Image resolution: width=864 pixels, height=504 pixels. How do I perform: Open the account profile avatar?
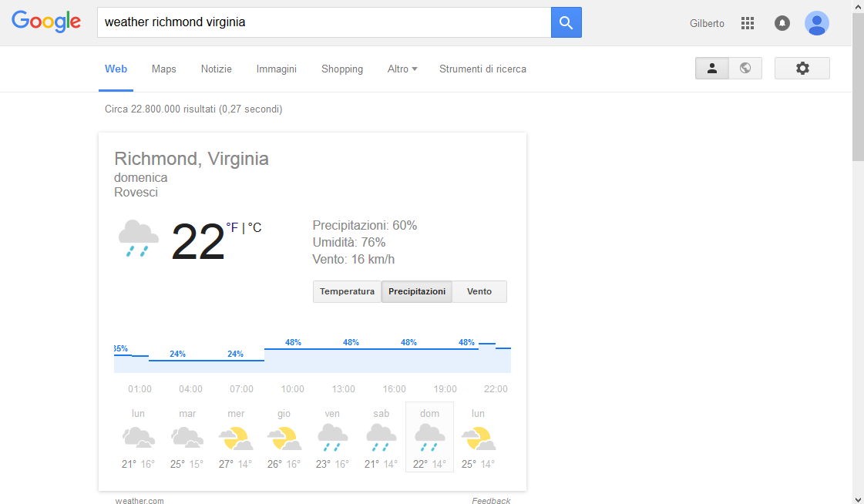[817, 23]
